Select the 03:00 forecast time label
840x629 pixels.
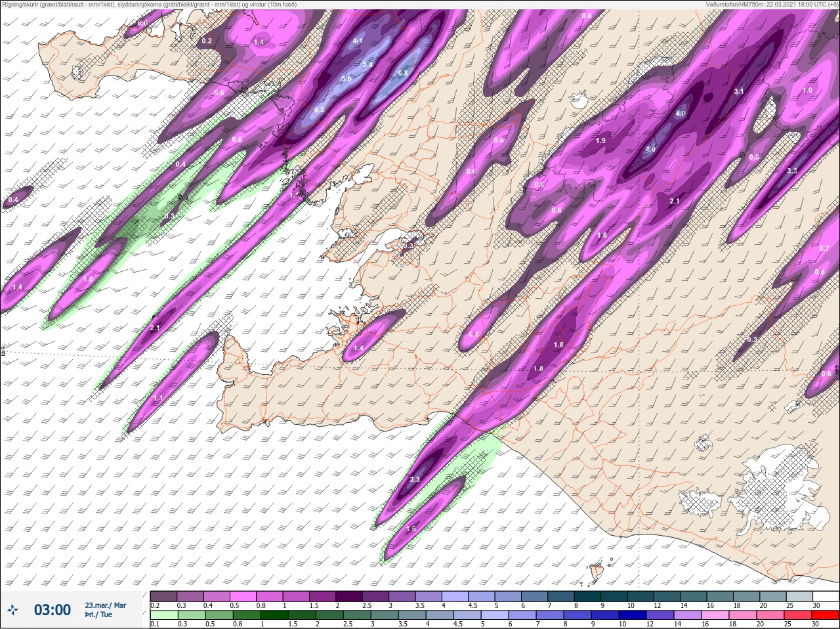52,610
